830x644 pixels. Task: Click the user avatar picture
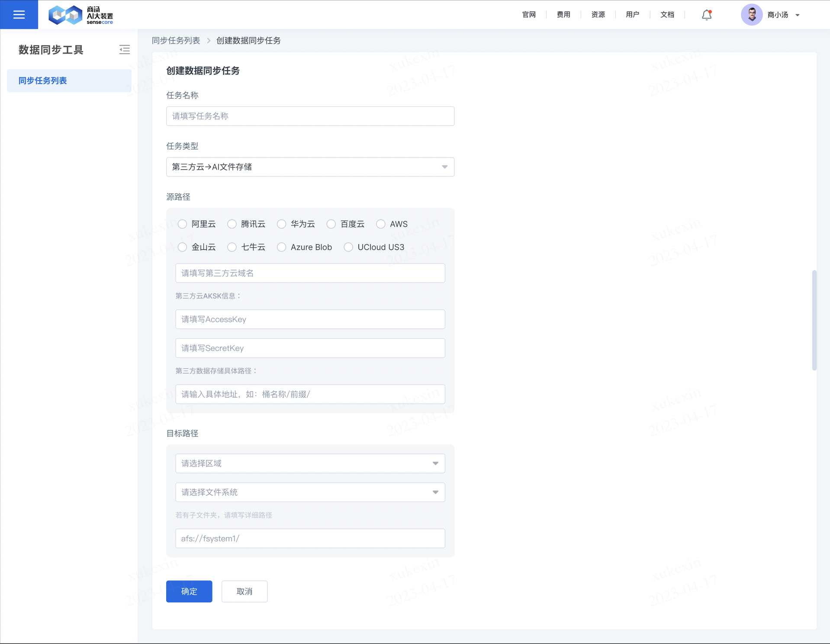pos(752,15)
